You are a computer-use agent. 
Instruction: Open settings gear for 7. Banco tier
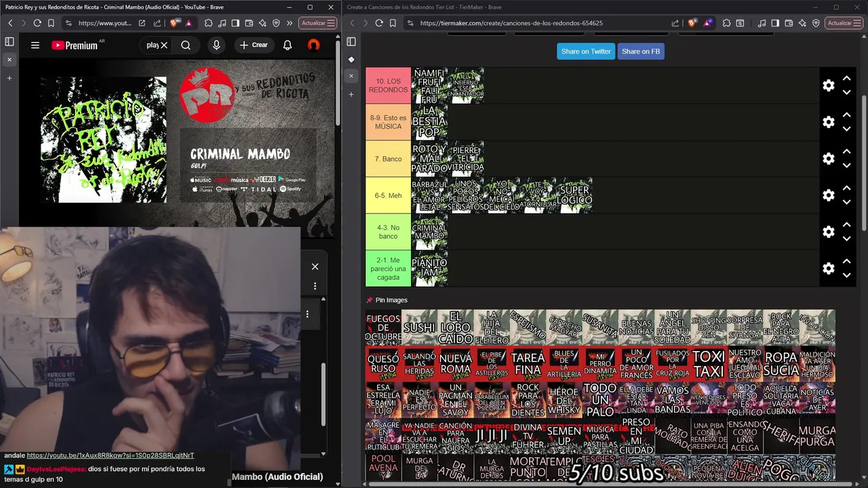click(828, 159)
